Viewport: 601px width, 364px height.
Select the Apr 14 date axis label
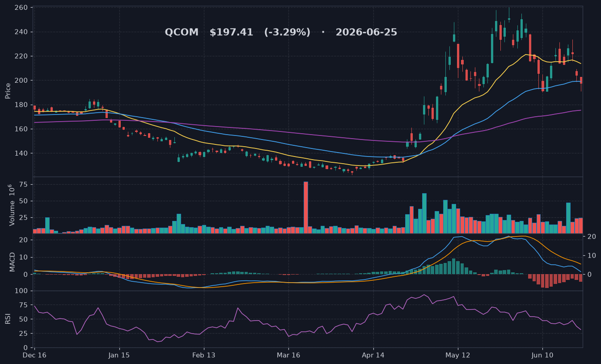coord(373,356)
